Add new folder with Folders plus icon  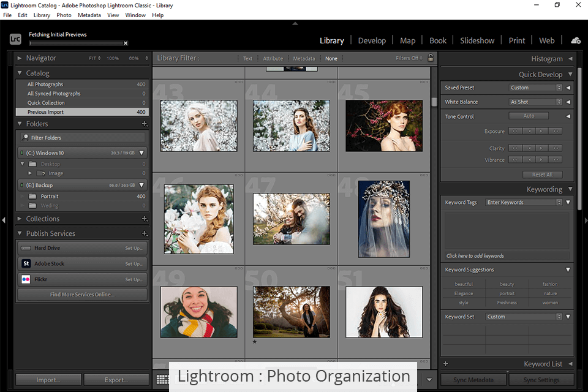[x=145, y=124]
